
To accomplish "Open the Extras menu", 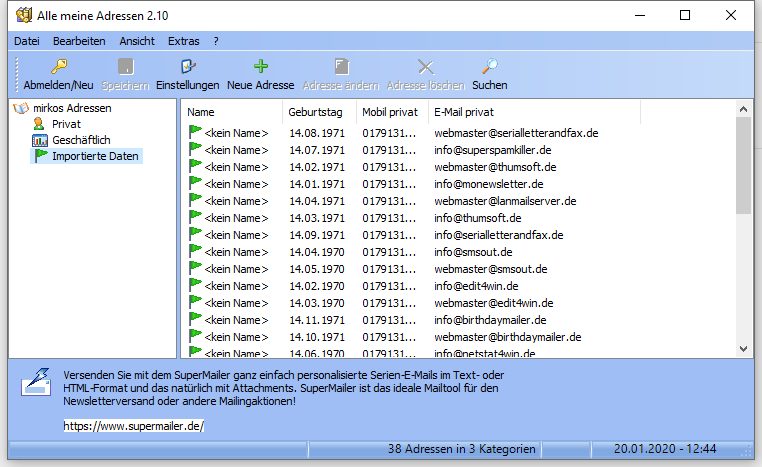I will [184, 41].
